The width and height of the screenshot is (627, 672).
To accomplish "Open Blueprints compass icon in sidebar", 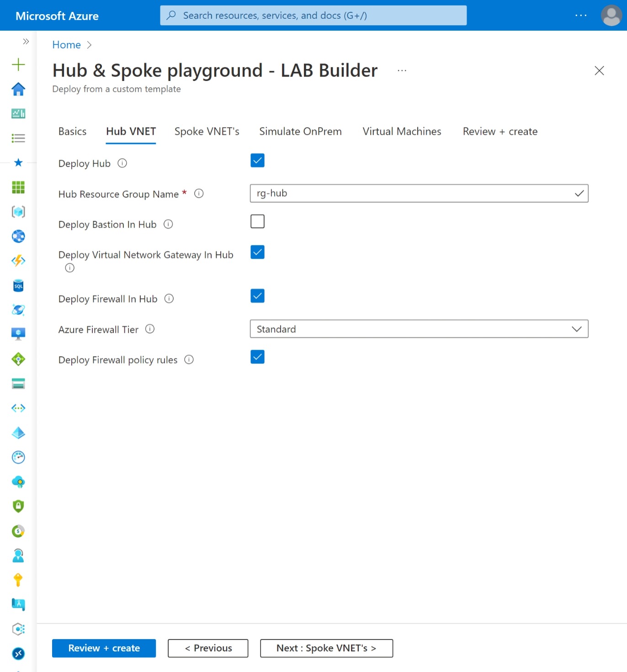I will [18, 604].
